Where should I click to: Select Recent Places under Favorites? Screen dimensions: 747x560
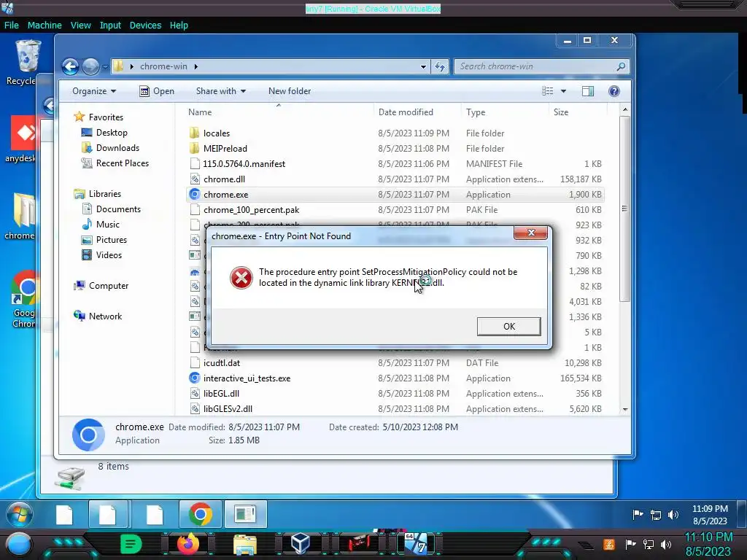coord(115,163)
